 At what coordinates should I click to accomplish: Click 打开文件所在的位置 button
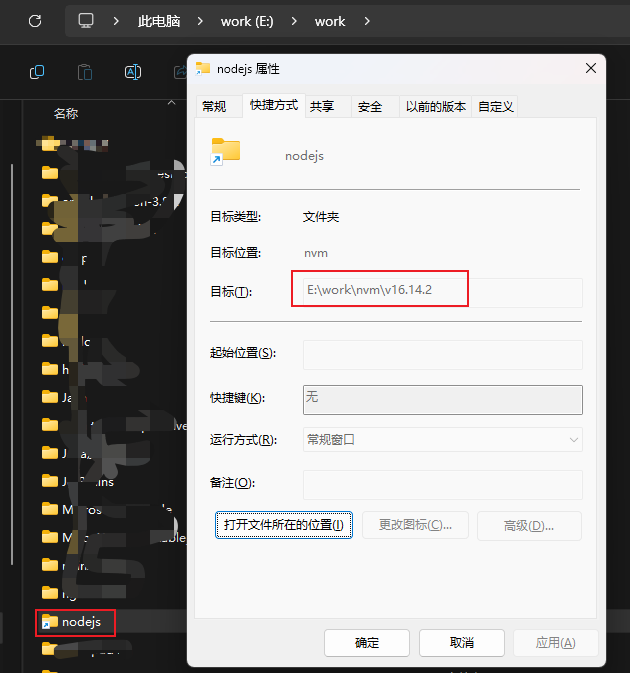click(x=284, y=525)
